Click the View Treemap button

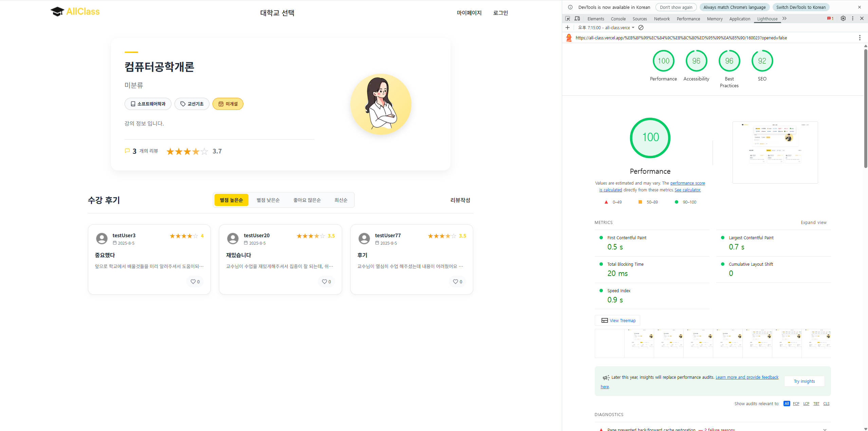pos(617,320)
